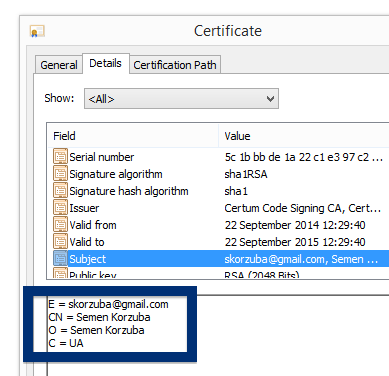Open the Show <All> dropdown
Screen dimensions: 389x376
click(181, 99)
